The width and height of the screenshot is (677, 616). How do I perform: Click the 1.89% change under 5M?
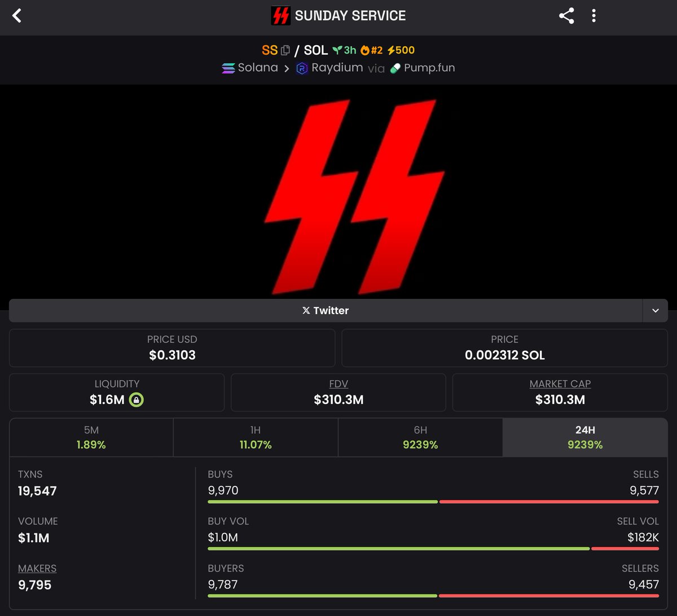pos(91,445)
